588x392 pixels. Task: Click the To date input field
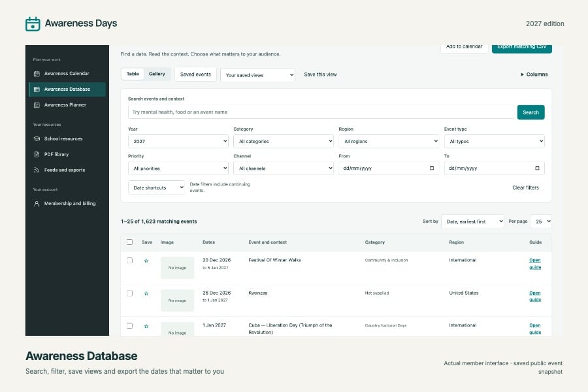pos(495,169)
